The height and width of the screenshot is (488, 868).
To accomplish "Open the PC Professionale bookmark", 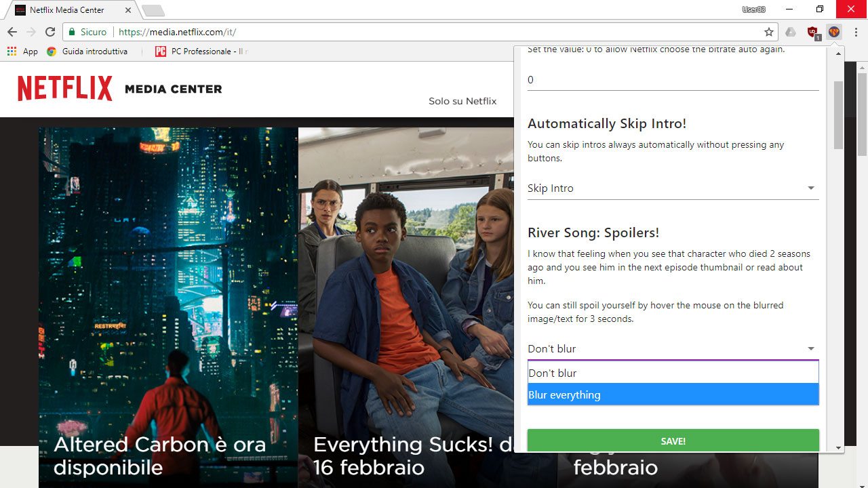I will [x=202, y=52].
